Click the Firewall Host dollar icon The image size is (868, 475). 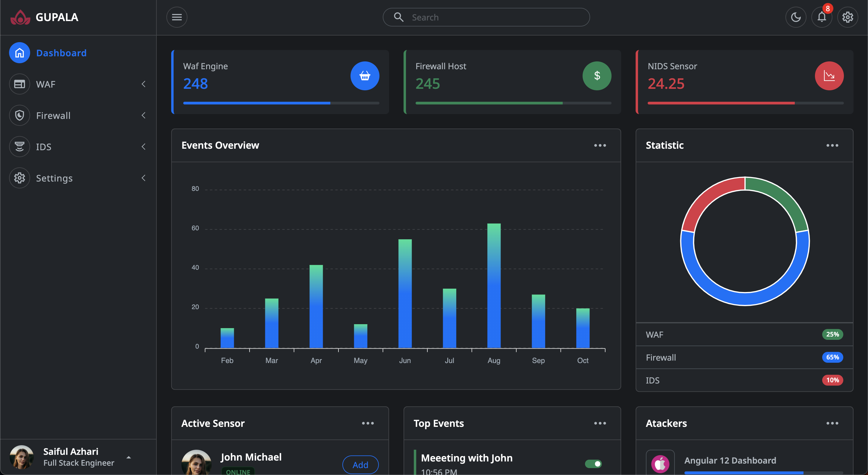point(597,76)
